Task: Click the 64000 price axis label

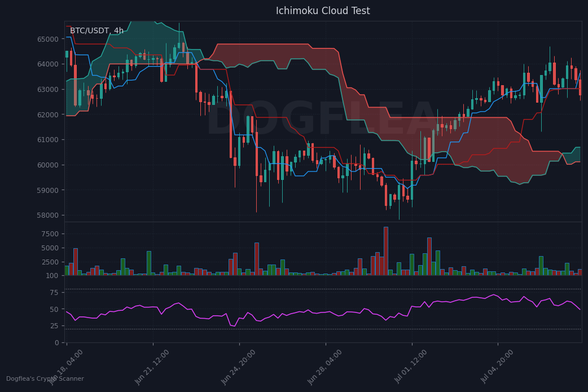Action: [48, 64]
